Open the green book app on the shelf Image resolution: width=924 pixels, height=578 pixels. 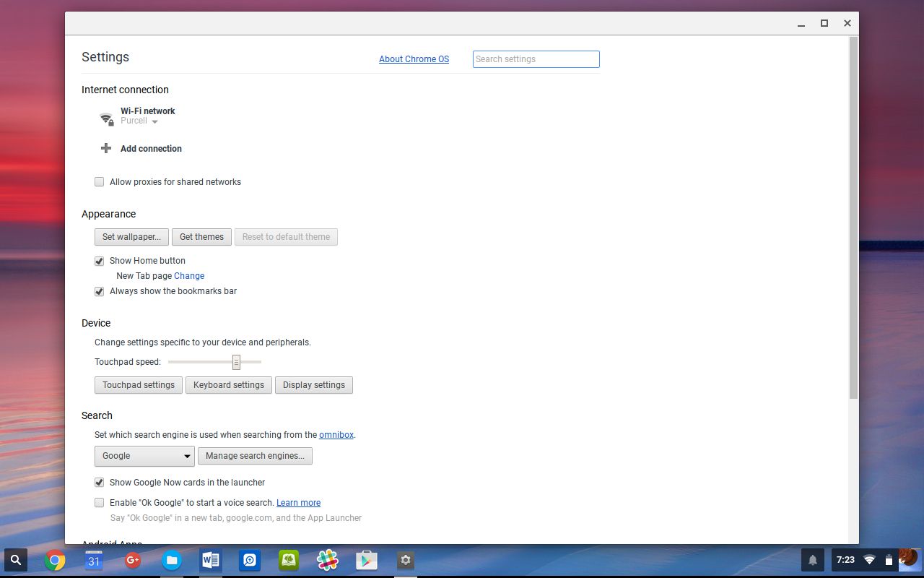289,560
